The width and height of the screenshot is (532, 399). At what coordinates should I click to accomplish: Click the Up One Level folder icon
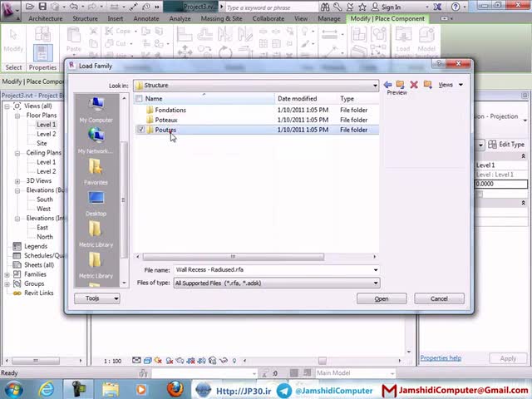pos(401,84)
